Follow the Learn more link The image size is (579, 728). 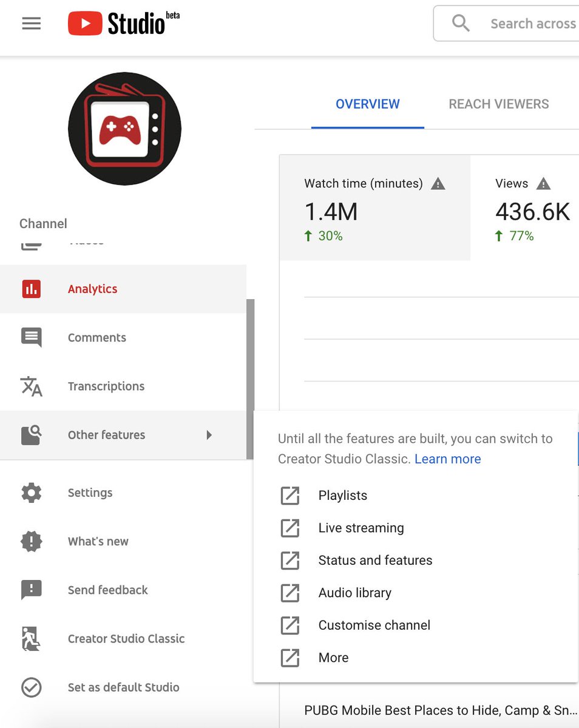click(x=448, y=459)
